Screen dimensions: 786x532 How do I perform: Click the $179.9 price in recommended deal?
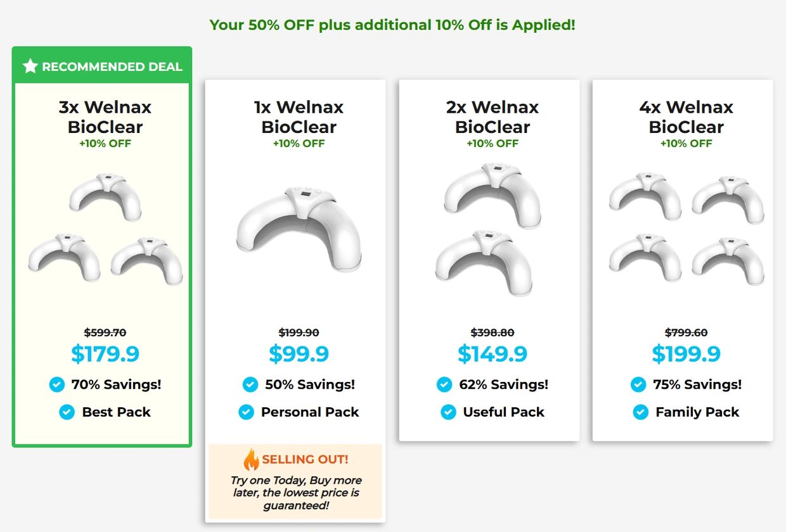[105, 354]
